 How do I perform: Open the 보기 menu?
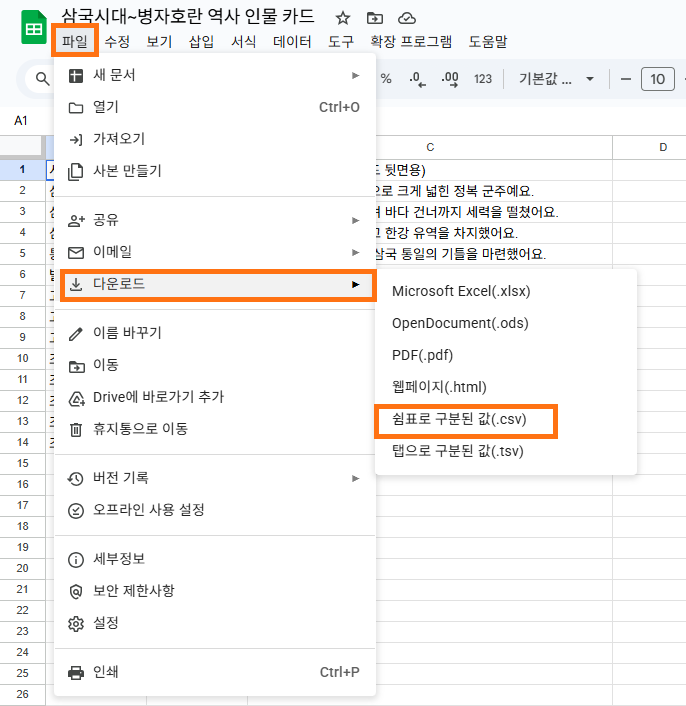coord(159,41)
